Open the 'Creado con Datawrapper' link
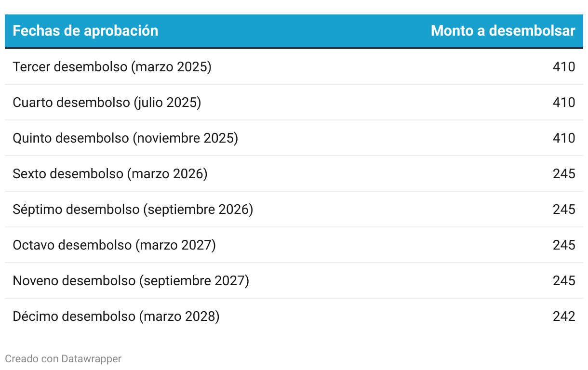 pos(63,358)
